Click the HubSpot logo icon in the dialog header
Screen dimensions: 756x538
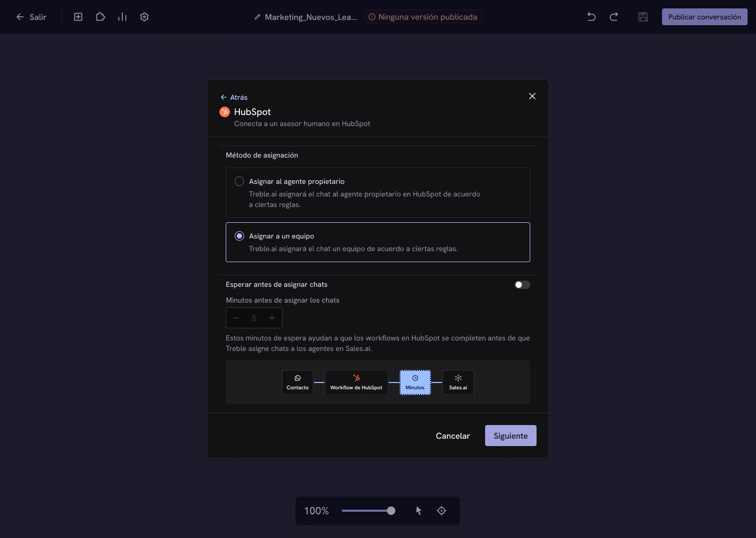pyautogui.click(x=225, y=112)
